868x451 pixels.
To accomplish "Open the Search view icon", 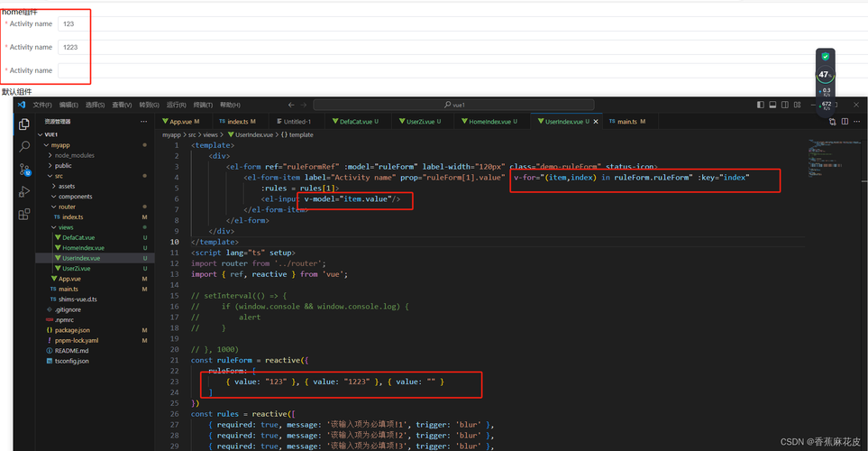I will (23, 145).
